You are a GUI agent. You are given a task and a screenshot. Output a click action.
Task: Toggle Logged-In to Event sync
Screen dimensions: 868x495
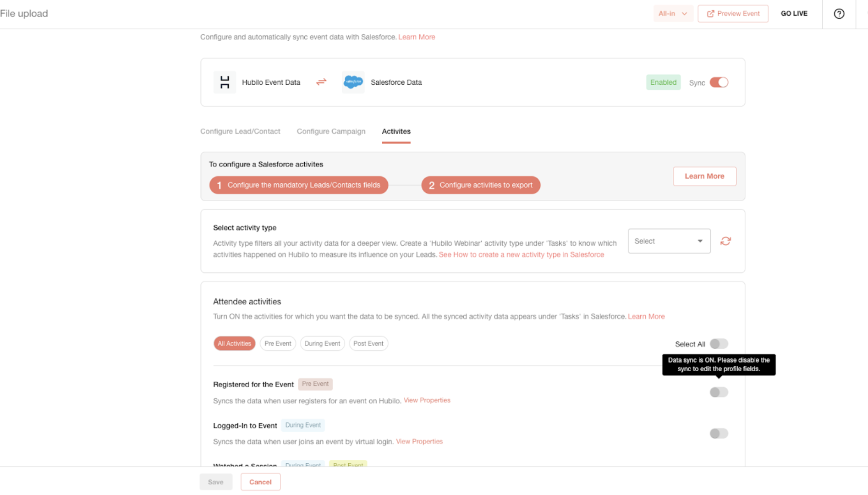pos(719,433)
